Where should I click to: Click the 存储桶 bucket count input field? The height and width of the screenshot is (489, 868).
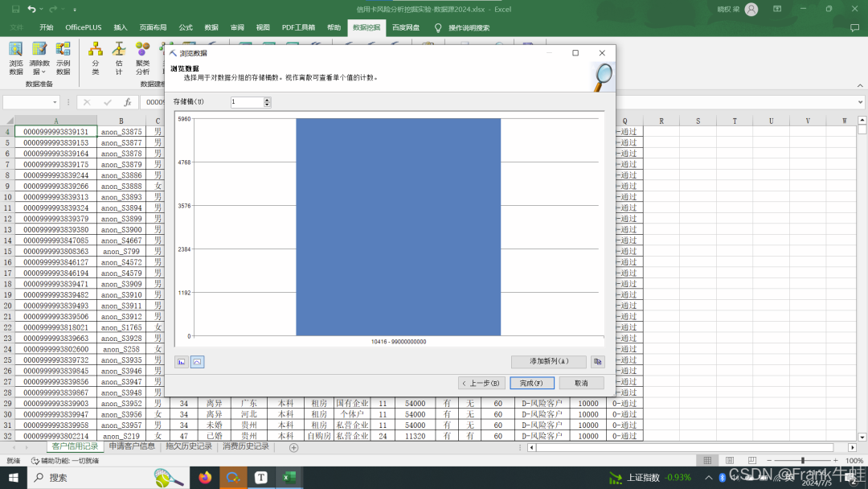click(247, 102)
